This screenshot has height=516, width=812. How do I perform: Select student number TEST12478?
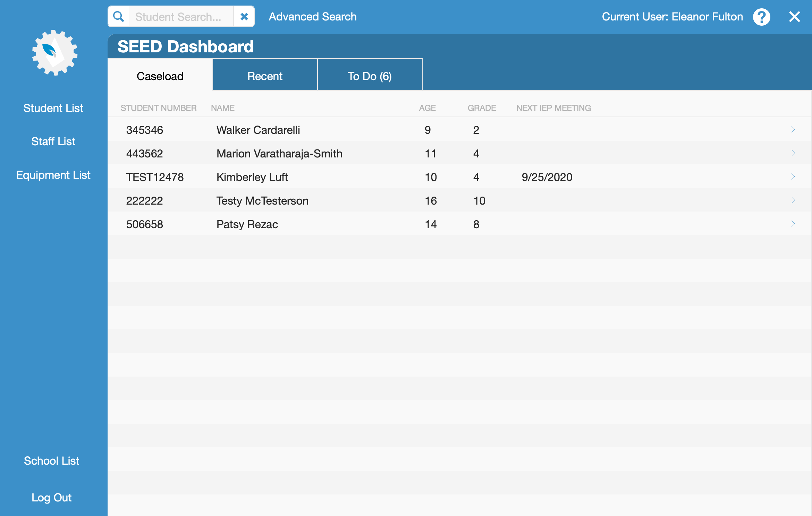(x=155, y=177)
